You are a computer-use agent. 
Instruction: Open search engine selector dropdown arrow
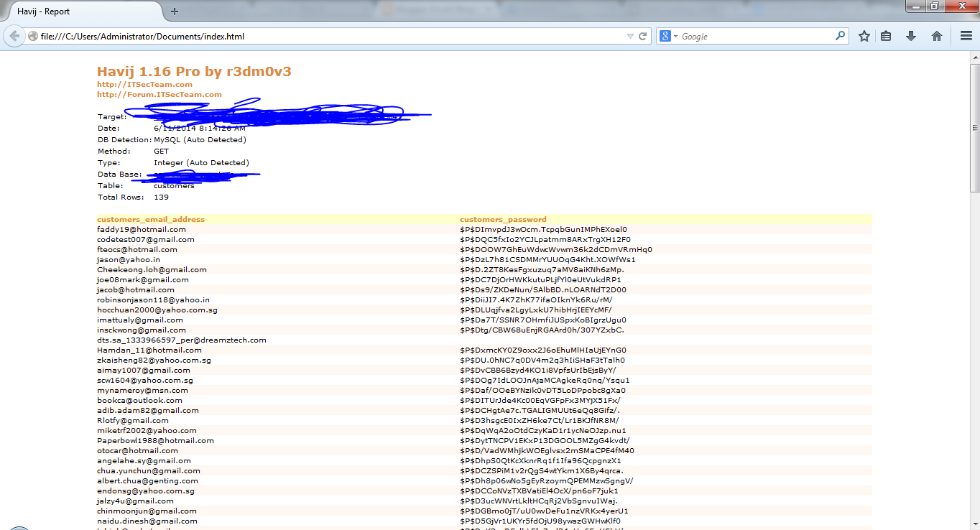(675, 36)
